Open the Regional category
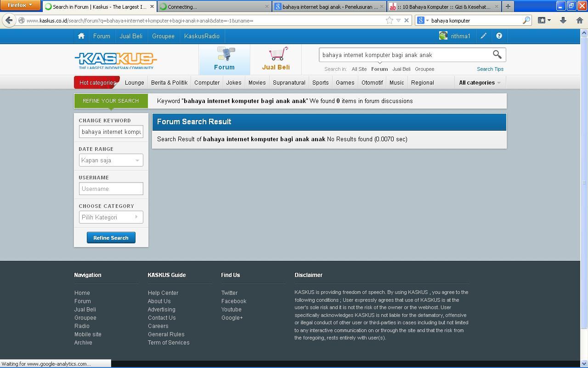The image size is (588, 368). pos(422,83)
